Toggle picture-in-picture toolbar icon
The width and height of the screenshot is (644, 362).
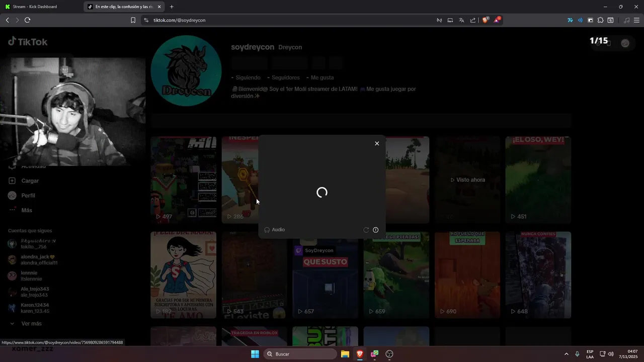[x=590, y=20]
